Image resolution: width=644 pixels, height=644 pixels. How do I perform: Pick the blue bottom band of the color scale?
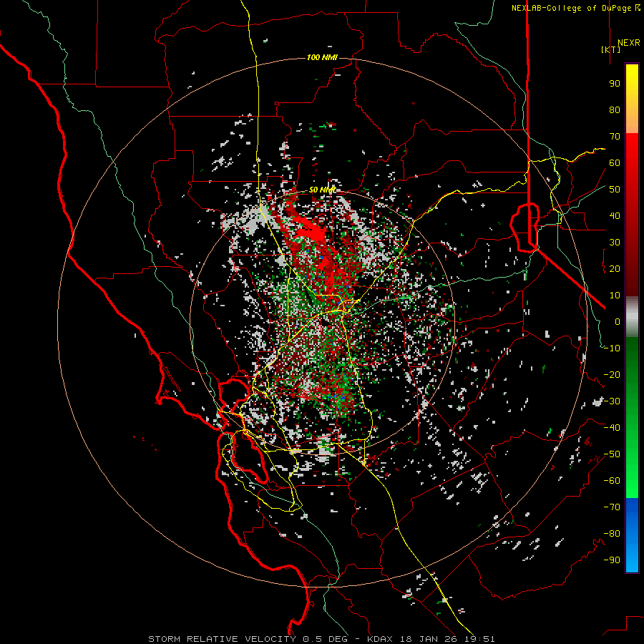pyautogui.click(x=632, y=535)
